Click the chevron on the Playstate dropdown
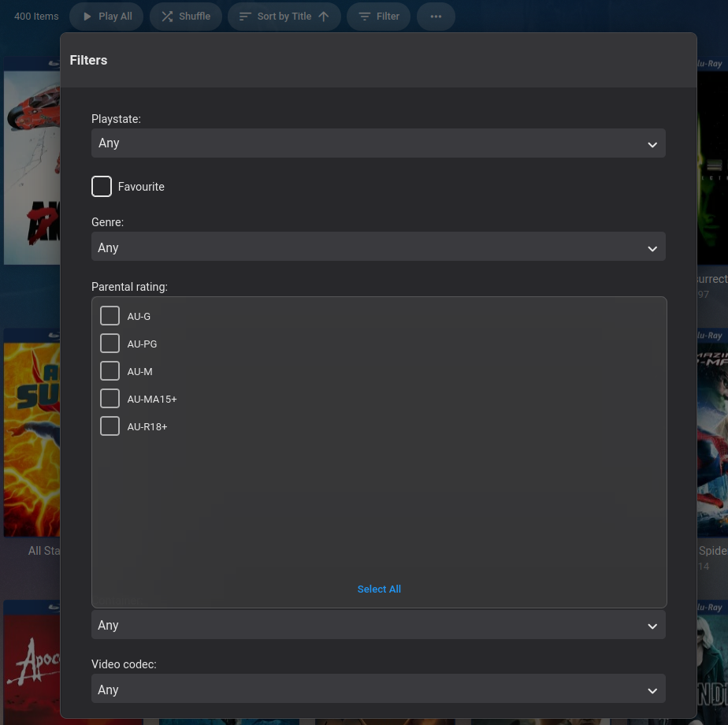 [652, 143]
